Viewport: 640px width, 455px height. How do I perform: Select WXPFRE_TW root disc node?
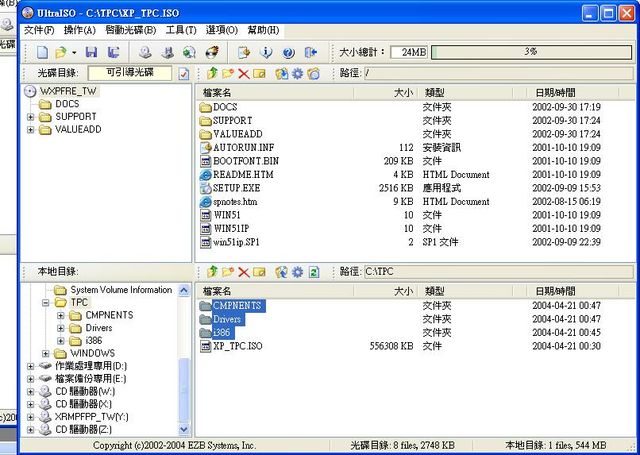click(x=68, y=91)
